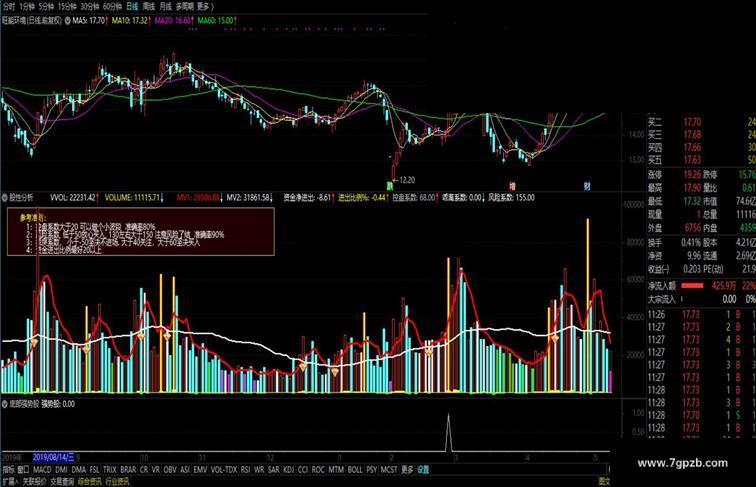Apply the PSY indicator

(371, 469)
